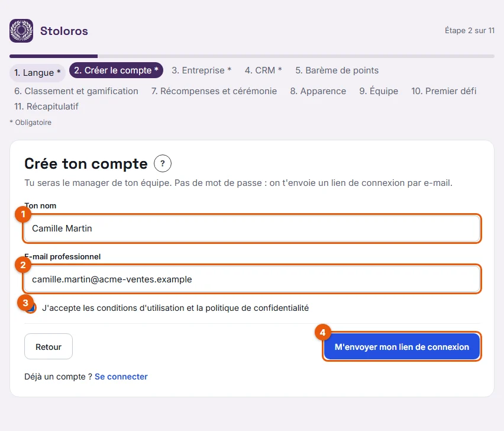Toggle the terms and privacy acceptance checkbox
504x431 pixels.
31,308
